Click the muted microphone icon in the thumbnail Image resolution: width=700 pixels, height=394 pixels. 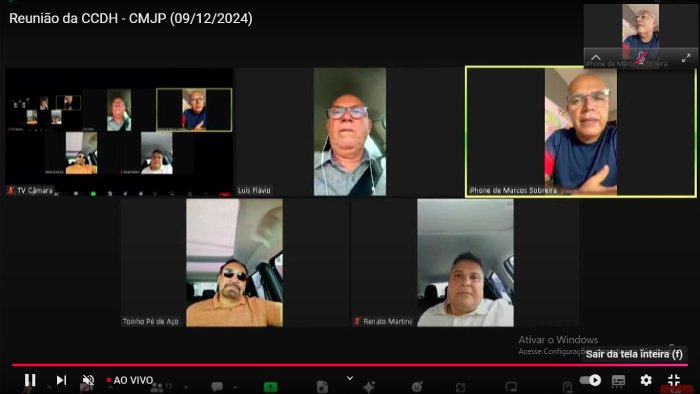[641, 58]
